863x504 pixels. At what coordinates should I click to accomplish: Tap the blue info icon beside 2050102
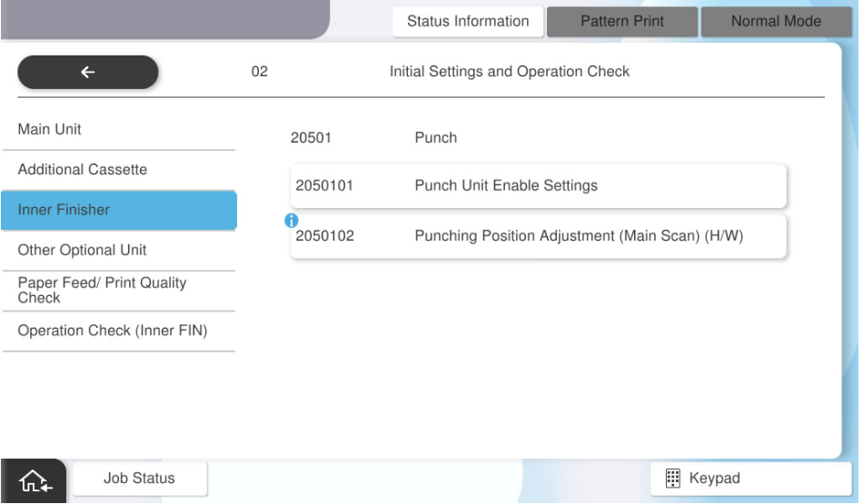pos(291,221)
